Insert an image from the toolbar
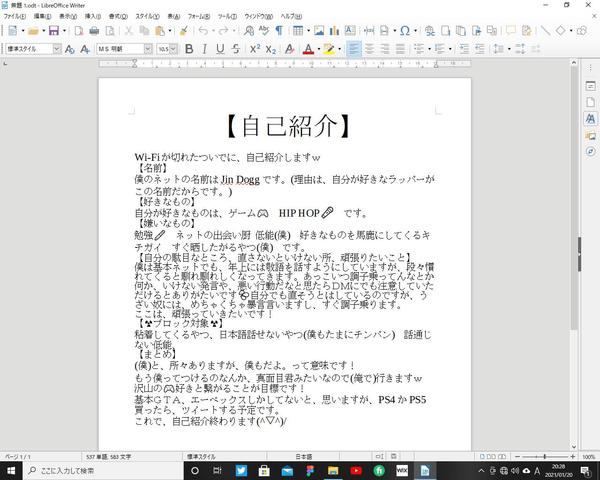Viewport: 600px width, 480px height. [x=319, y=31]
